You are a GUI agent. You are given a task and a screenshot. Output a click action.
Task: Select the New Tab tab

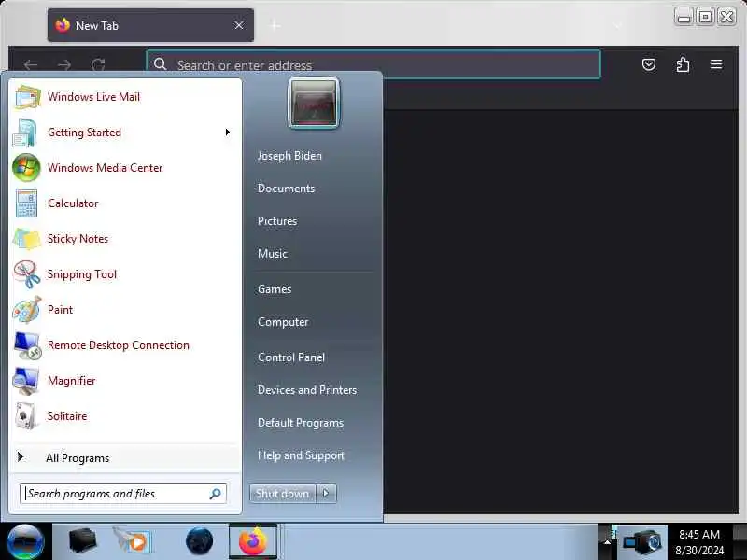150,25
